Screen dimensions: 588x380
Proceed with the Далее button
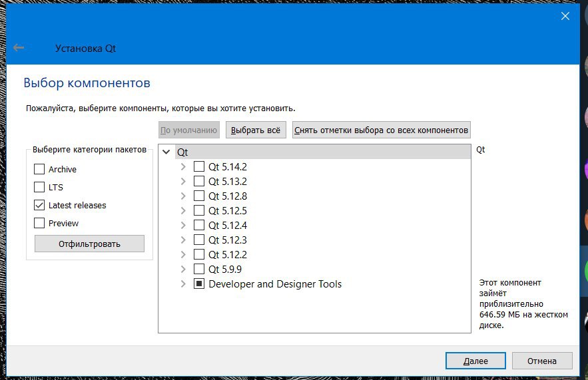(x=475, y=361)
